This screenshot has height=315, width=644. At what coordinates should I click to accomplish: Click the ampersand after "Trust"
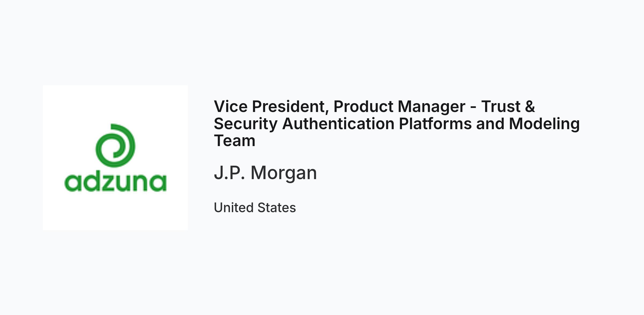[530, 106]
